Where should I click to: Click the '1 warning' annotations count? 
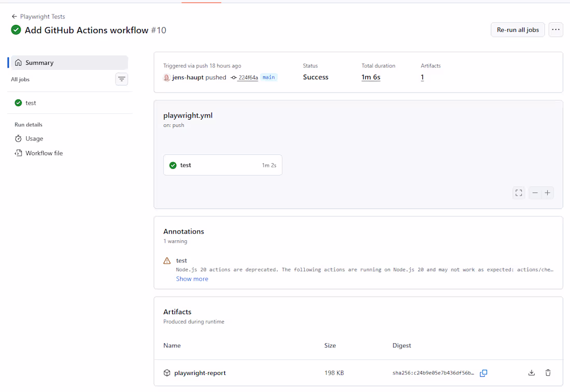pos(175,241)
